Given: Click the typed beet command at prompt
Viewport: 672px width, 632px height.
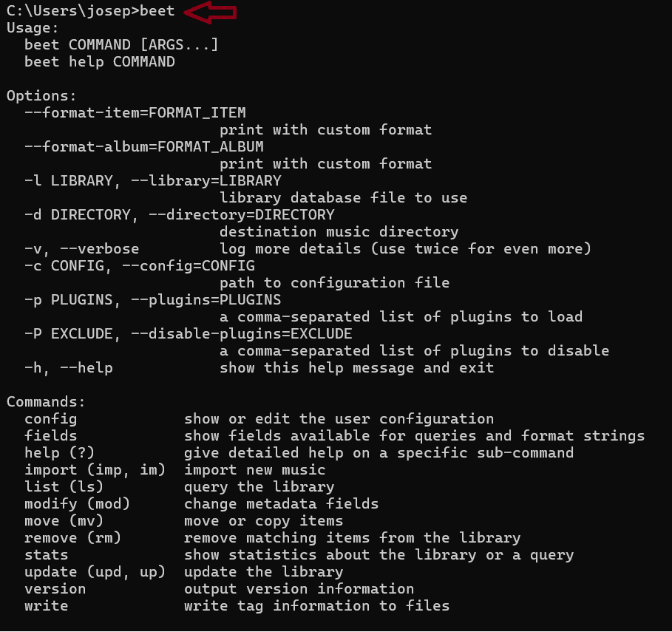Looking at the screenshot, I should point(157,11).
